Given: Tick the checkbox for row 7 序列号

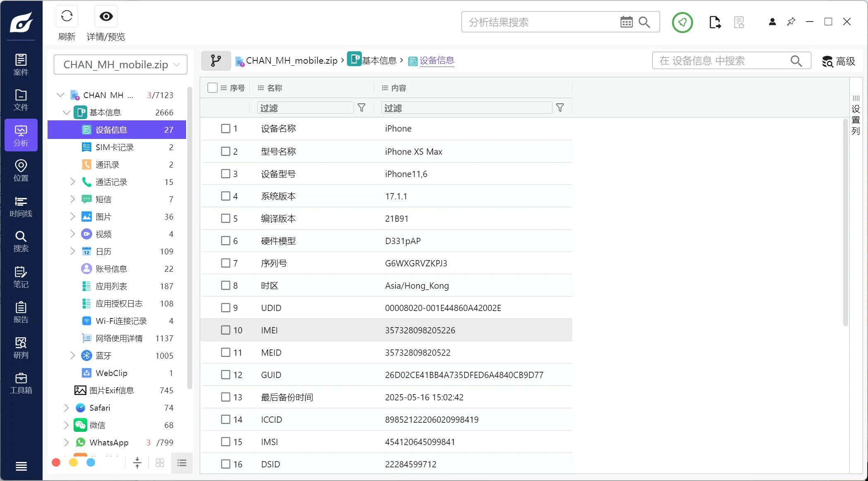Looking at the screenshot, I should click(225, 263).
